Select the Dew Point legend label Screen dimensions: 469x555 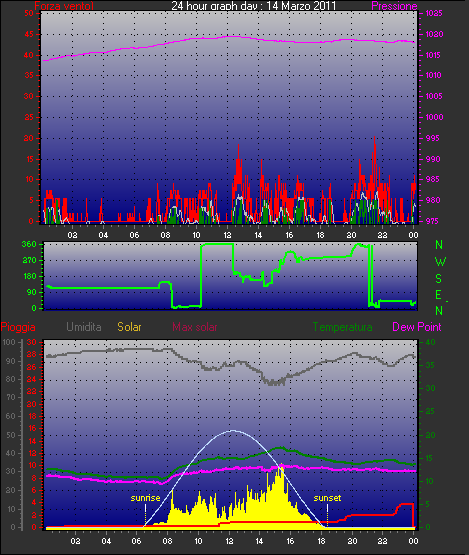(417, 327)
